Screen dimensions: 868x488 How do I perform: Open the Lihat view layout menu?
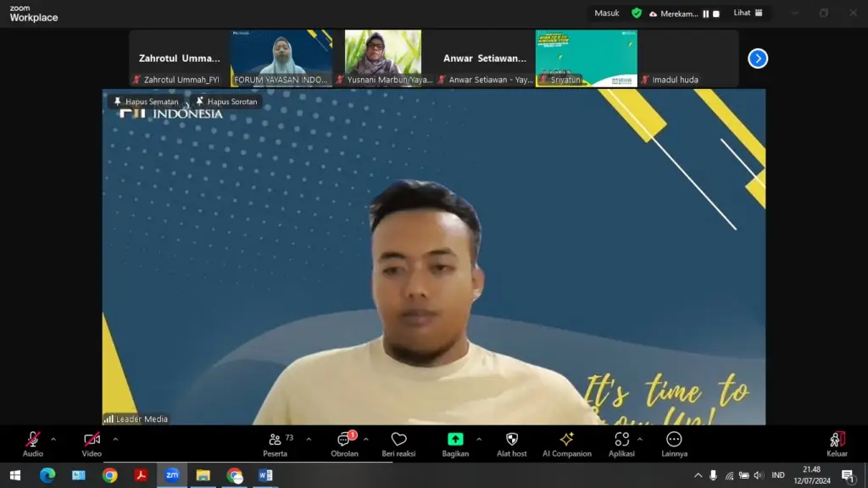748,13
